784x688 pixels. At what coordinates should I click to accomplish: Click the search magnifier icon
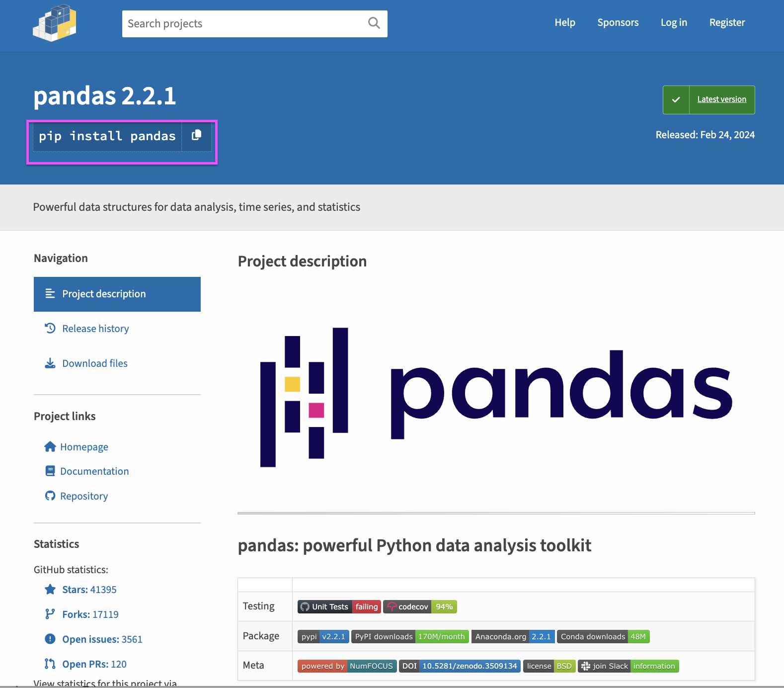[374, 23]
